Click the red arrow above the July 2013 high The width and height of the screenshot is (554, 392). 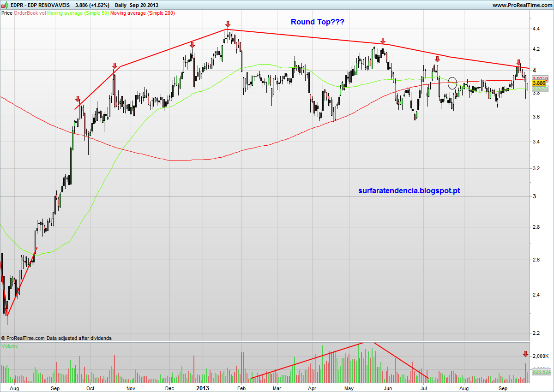point(437,59)
